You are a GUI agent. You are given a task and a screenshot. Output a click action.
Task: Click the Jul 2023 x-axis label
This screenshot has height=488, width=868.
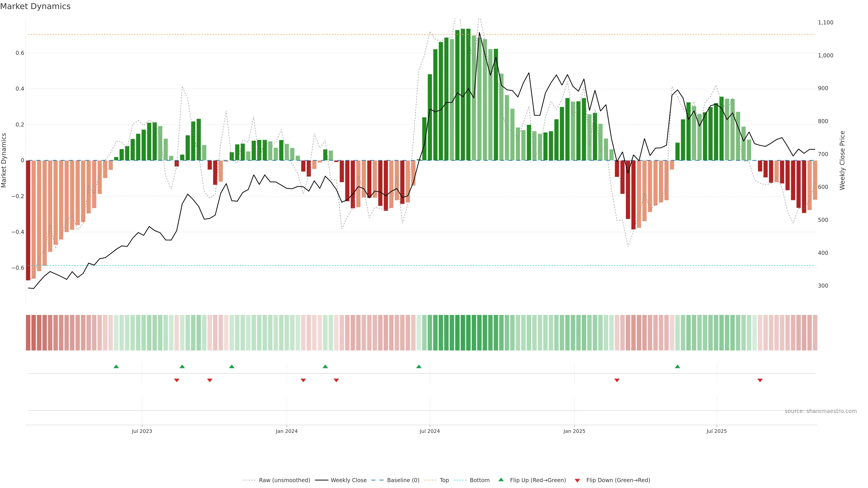coord(142,431)
